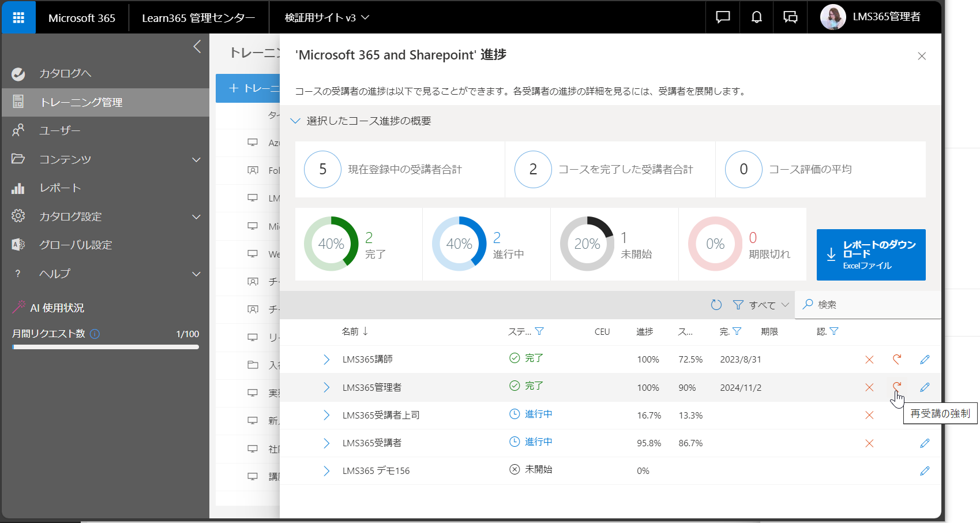Click 95.8% progress of LMS365受講者

coord(649,443)
